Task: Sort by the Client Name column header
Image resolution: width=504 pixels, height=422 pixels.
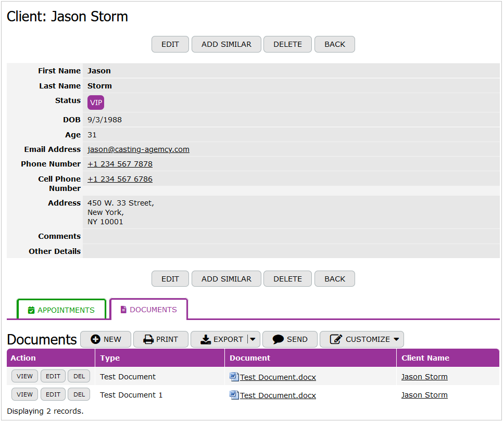Action: click(425, 358)
